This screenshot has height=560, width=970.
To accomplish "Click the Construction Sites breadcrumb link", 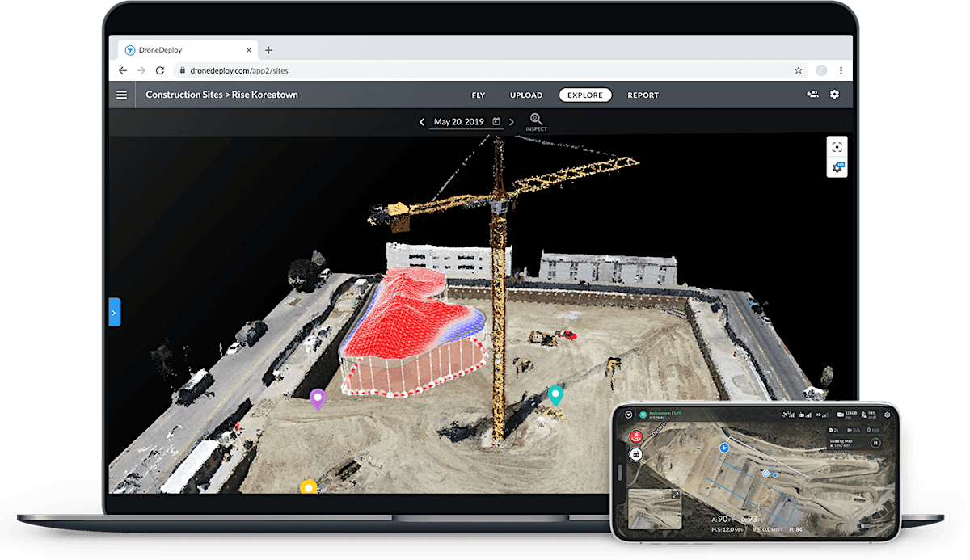I will [183, 95].
